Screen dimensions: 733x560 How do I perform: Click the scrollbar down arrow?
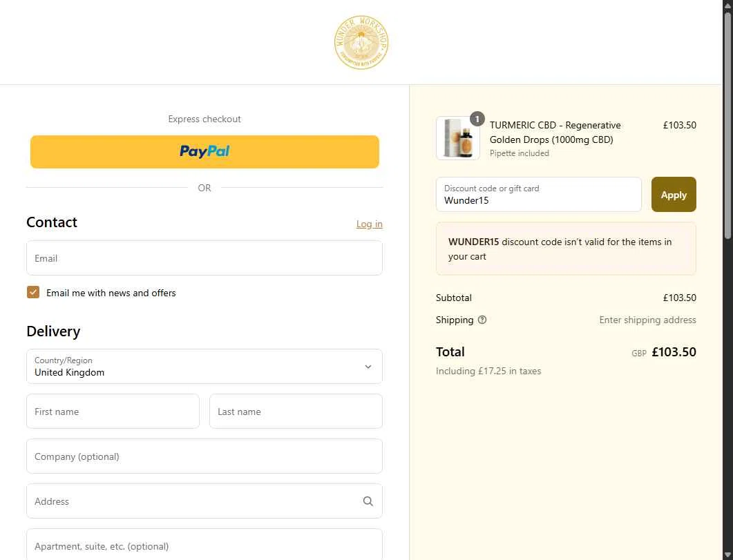728,555
